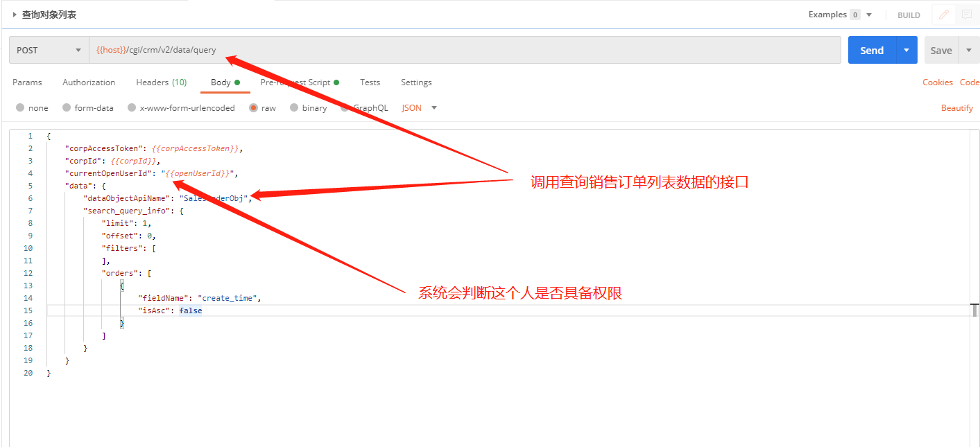Click the false value after "isAsc"

(191, 310)
